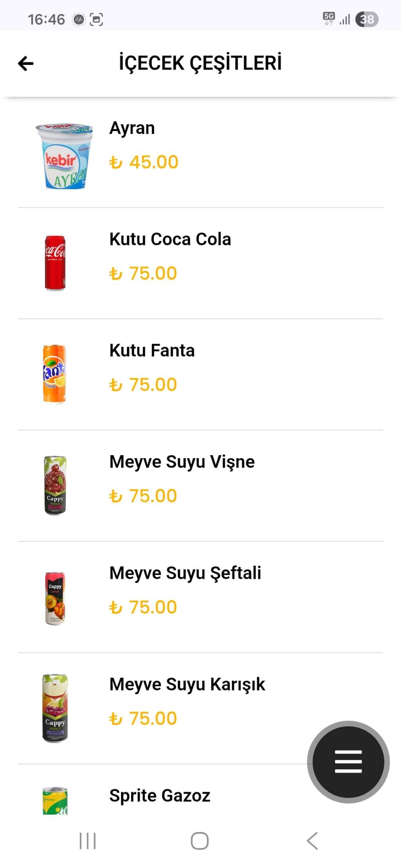Tap the Ayran 45.00 price
The width and height of the screenshot is (401, 868).
[x=144, y=162]
